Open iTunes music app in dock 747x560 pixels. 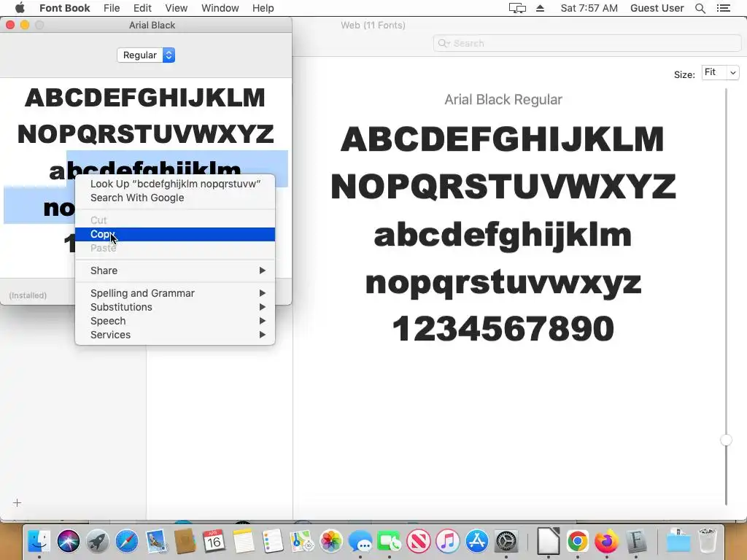(x=448, y=542)
